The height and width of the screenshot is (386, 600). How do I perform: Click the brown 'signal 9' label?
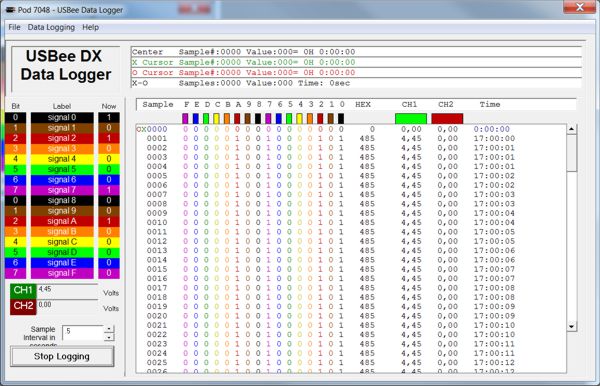pos(62,211)
